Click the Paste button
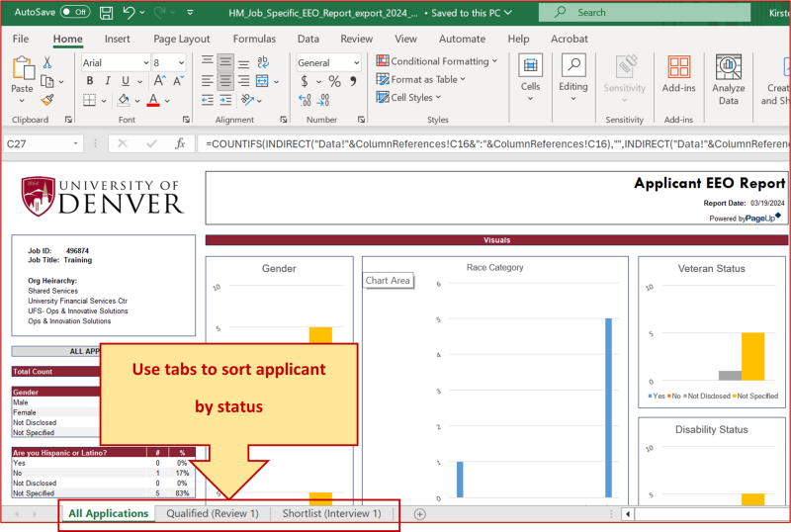This screenshot has width=791, height=532. tap(22, 77)
